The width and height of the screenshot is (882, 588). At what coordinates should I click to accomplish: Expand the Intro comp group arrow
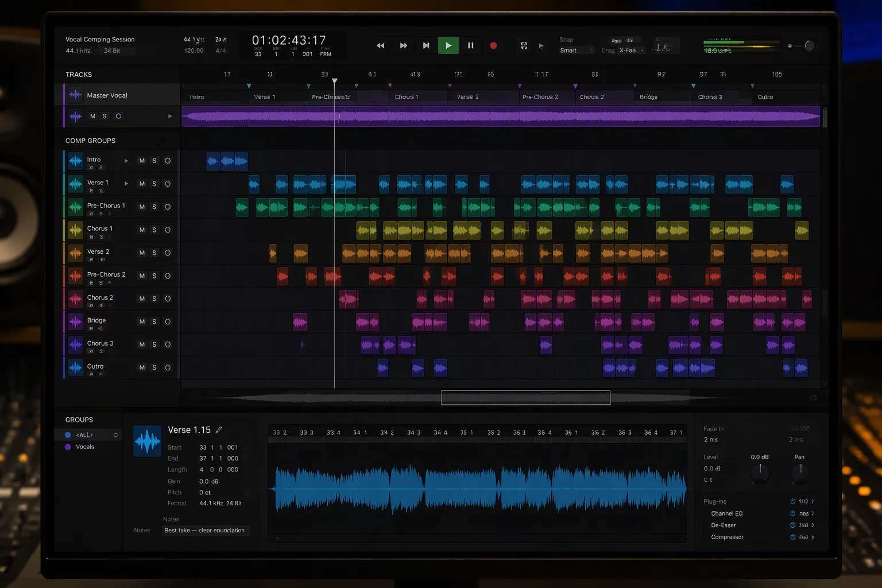(126, 161)
